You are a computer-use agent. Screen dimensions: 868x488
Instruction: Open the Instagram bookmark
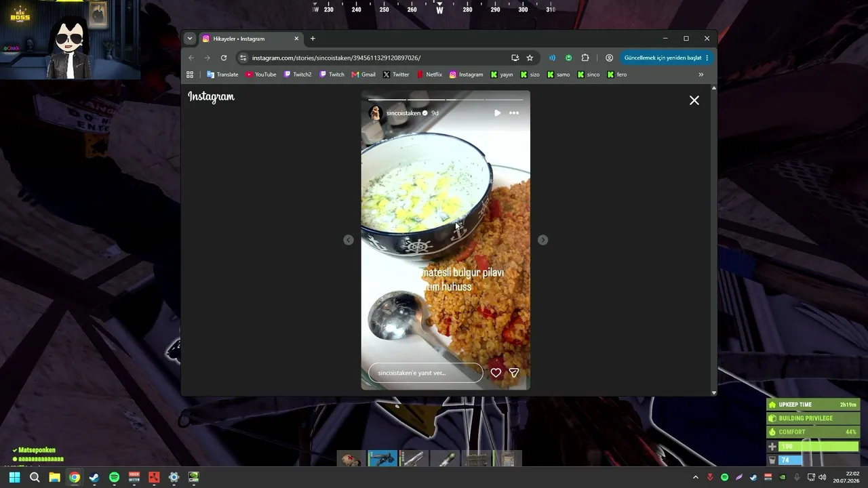tap(467, 75)
